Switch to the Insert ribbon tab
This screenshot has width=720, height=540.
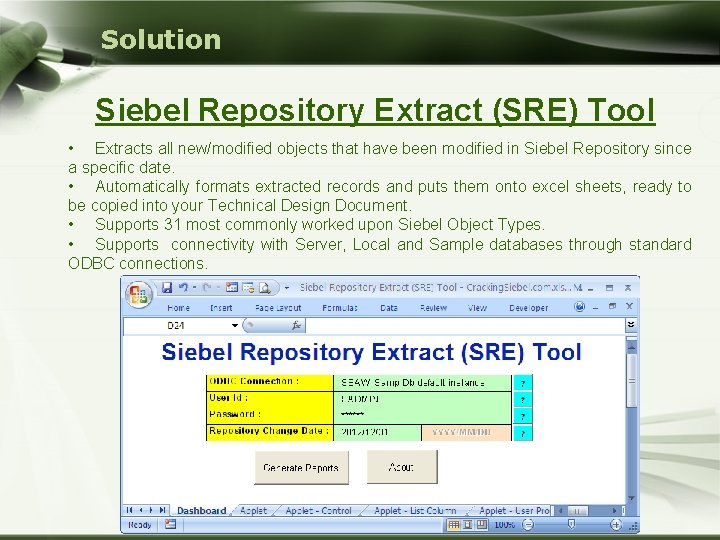221,308
